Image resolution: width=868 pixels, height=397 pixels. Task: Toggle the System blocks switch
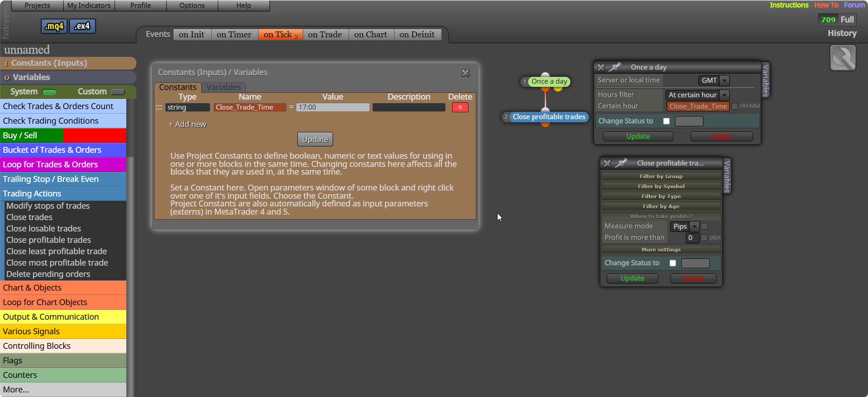click(x=49, y=92)
